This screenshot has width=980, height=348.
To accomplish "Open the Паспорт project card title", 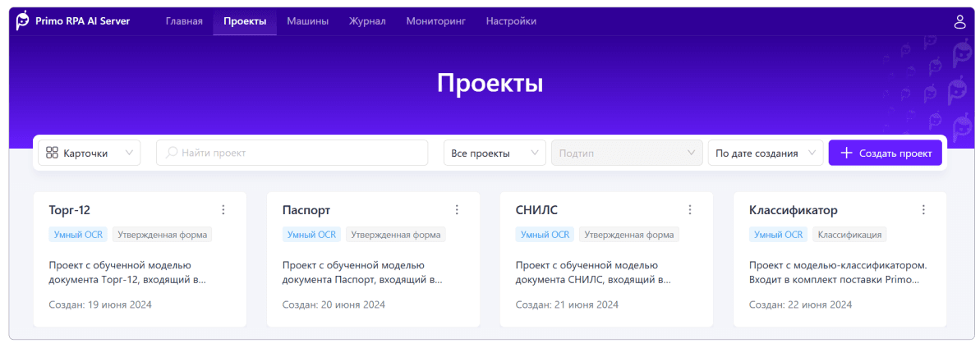I will pyautogui.click(x=306, y=210).
